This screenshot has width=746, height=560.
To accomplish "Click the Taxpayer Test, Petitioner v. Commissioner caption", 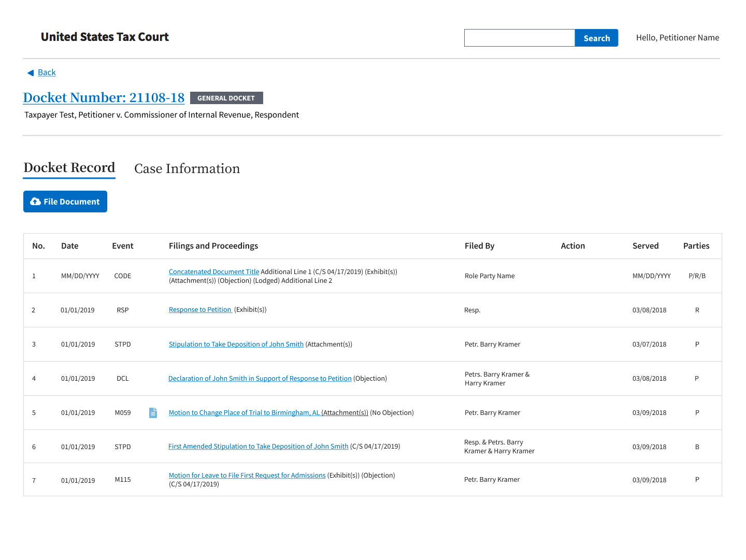I will [x=162, y=115].
